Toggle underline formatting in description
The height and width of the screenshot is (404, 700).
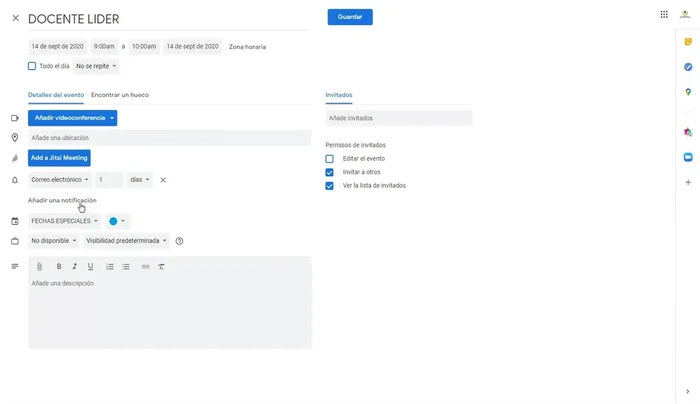[x=90, y=267]
